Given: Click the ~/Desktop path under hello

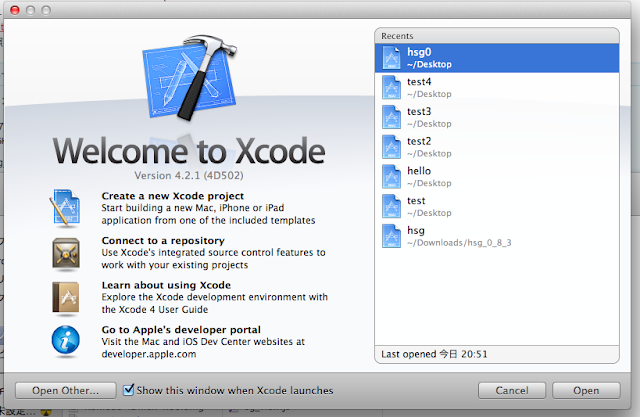Looking at the screenshot, I should (x=429, y=183).
